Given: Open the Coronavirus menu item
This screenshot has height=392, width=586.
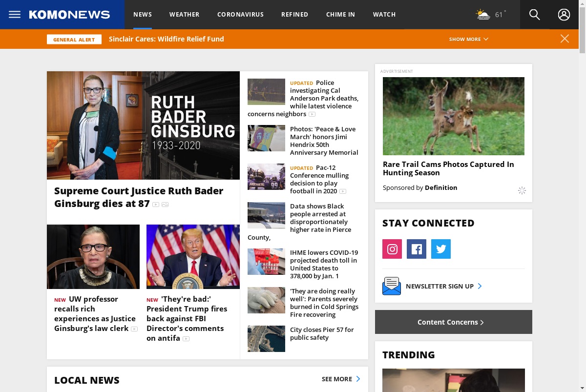Looking at the screenshot, I should point(240,15).
